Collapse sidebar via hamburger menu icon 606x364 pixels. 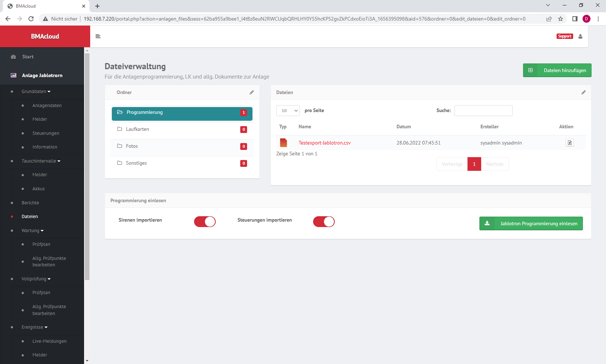pyautogui.click(x=98, y=36)
